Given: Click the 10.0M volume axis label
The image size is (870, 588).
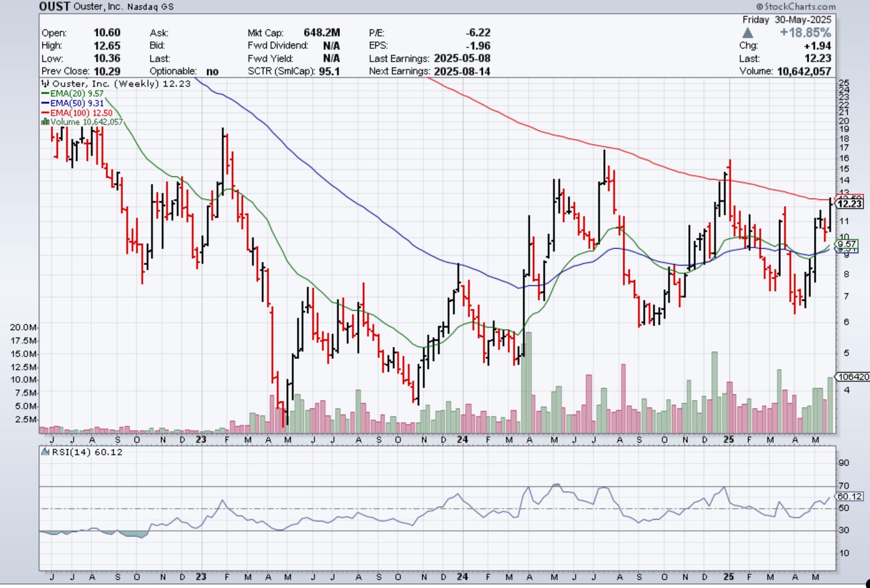Looking at the screenshot, I should [24, 380].
